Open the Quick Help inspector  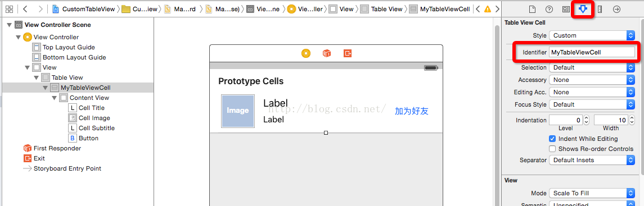click(x=549, y=9)
